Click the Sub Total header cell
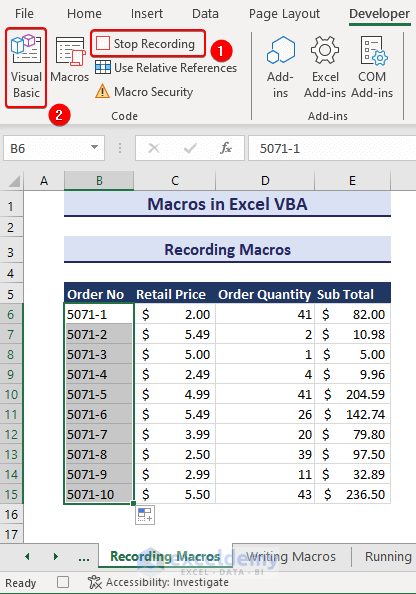Image resolution: width=416 pixels, height=594 pixels. [x=352, y=294]
